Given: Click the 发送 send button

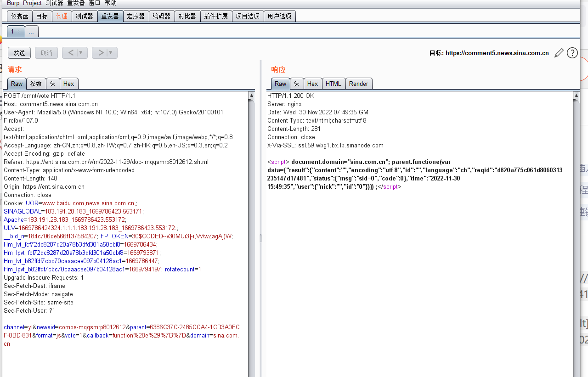Looking at the screenshot, I should pos(19,53).
